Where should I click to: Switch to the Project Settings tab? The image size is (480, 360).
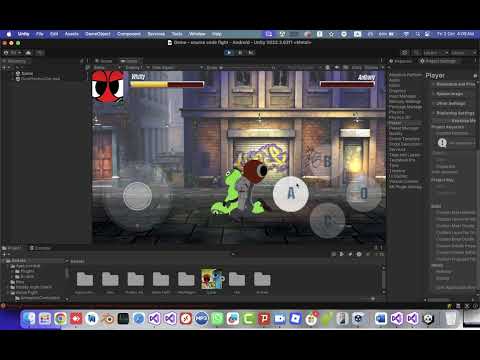[438, 61]
